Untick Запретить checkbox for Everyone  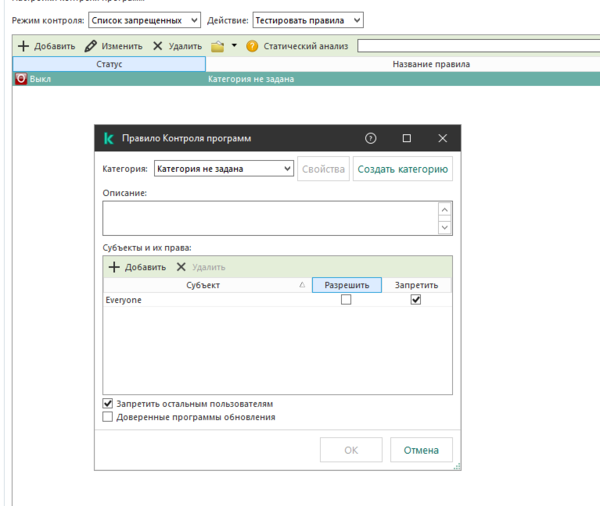416,300
